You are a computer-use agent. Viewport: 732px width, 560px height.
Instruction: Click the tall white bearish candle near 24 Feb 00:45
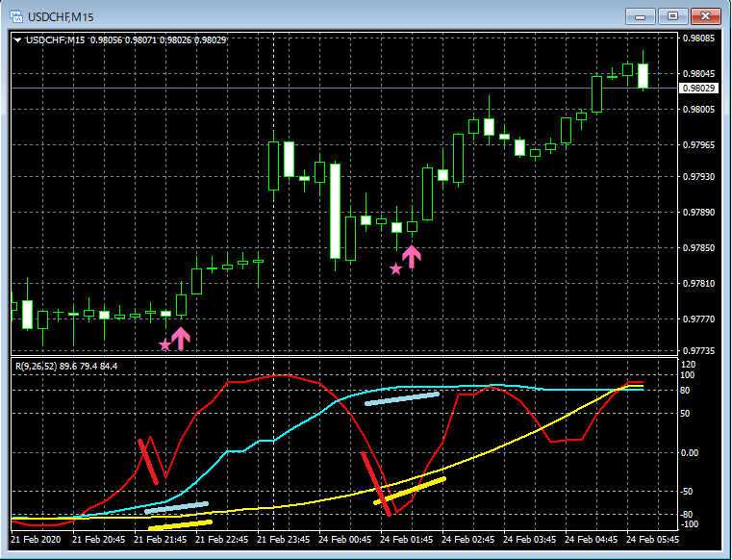click(335, 211)
